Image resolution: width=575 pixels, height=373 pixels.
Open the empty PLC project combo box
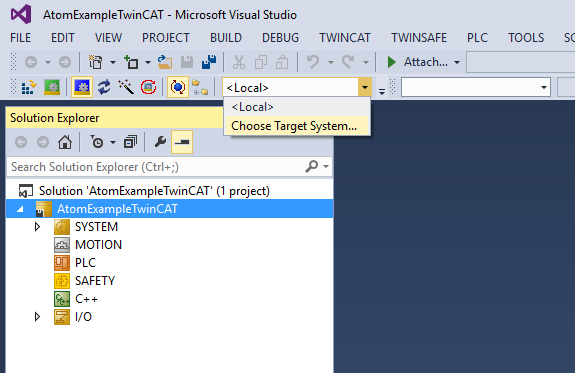click(476, 87)
